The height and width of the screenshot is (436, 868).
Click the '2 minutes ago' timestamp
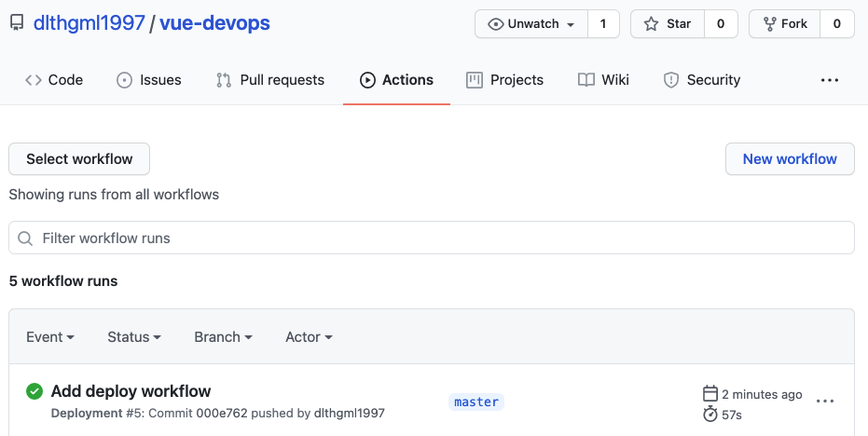[762, 394]
